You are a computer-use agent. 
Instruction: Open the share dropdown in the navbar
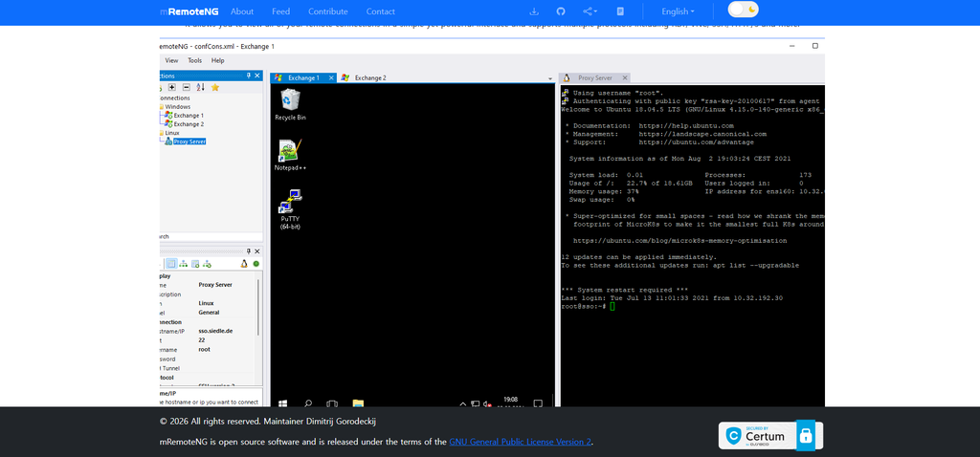pyautogui.click(x=590, y=11)
